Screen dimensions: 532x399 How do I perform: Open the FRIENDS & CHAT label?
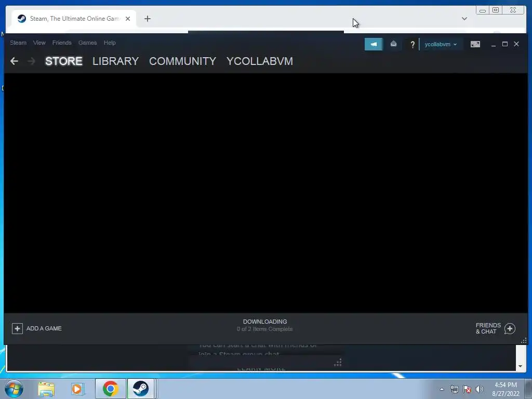(x=488, y=328)
